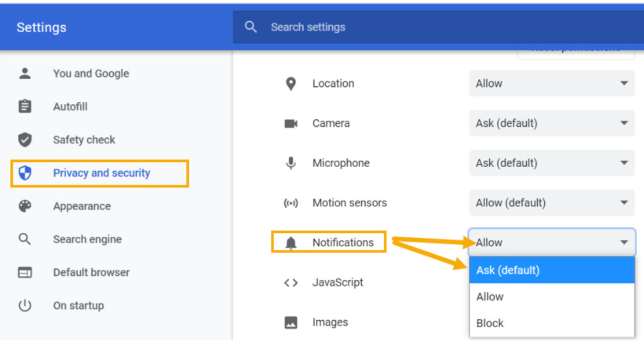Expand the Motion sensors dropdown

click(x=551, y=203)
